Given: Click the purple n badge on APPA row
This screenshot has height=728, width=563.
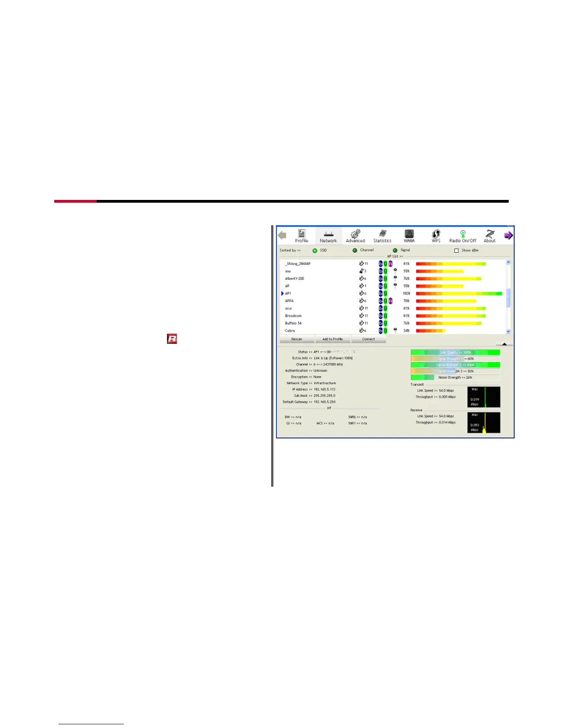Looking at the screenshot, I should pos(391,301).
